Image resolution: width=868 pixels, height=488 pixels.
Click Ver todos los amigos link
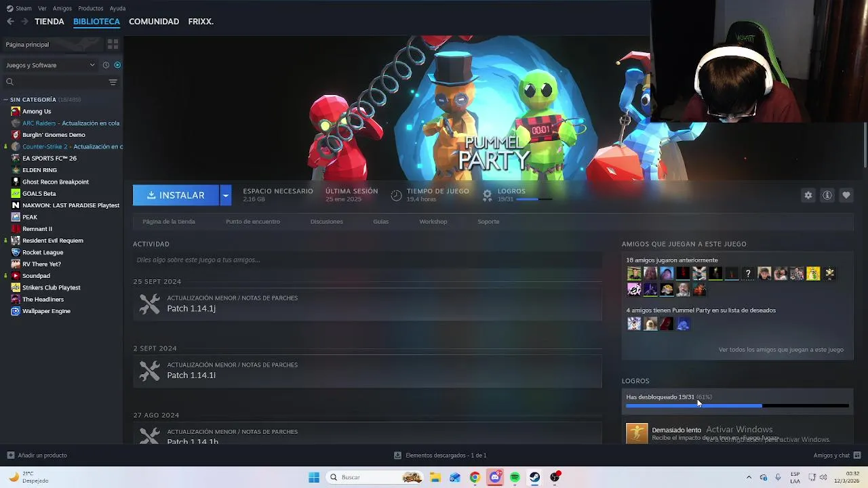point(781,350)
